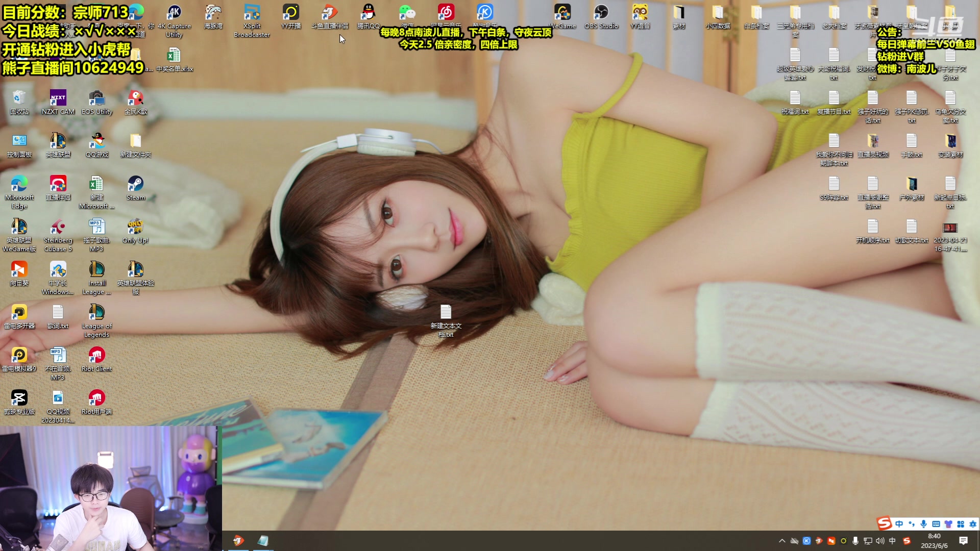Open the 中奖名单.xlsx spreadsheet file
This screenshot has width=980, height=551.
click(x=174, y=59)
